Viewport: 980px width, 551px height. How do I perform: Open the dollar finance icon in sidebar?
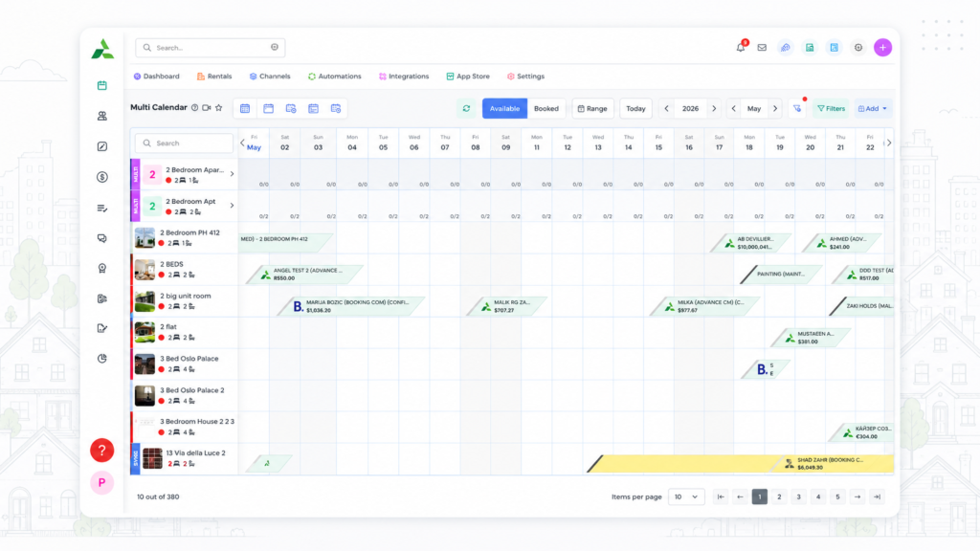coord(101,177)
